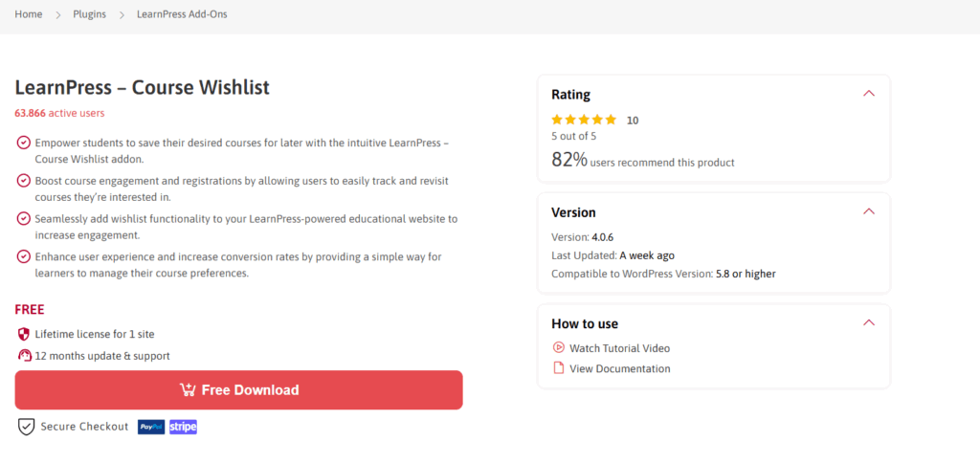Click the first checkmark bullet about empowering students
Screen dimensions: 980x464
click(23, 143)
